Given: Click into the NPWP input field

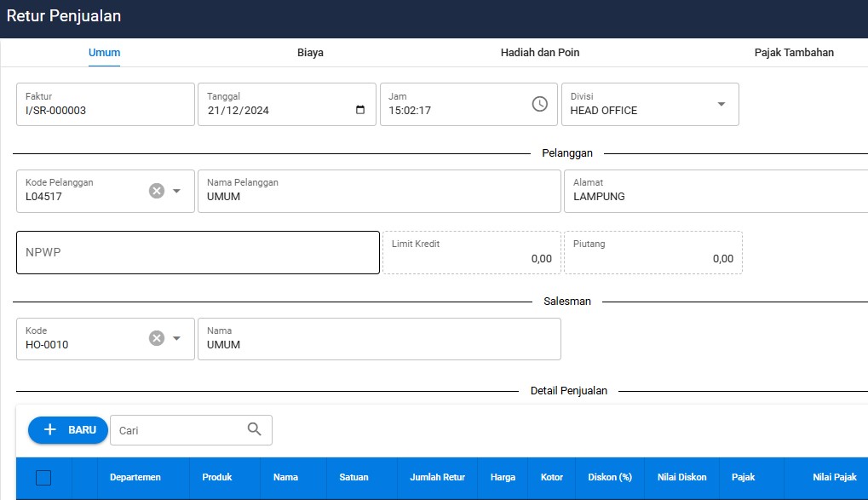Looking at the screenshot, I should click(x=198, y=253).
